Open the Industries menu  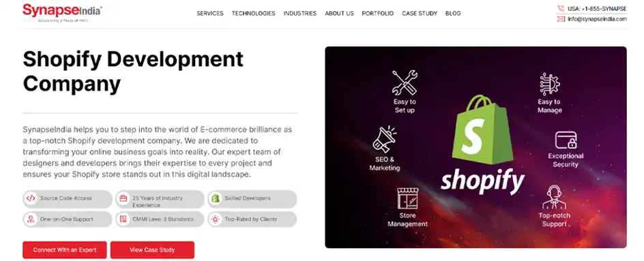coord(299,13)
